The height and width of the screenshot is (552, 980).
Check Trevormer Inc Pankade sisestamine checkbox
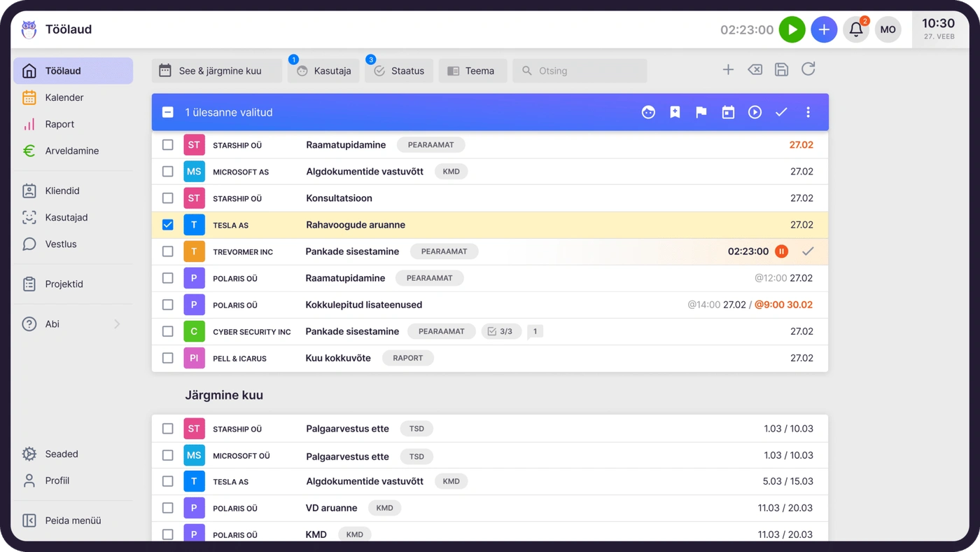[x=168, y=251]
